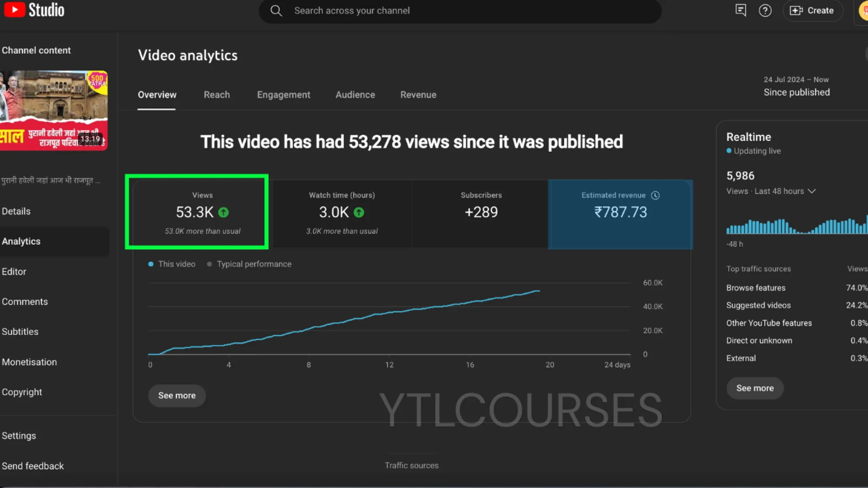Switch to the Reach tab

click(217, 95)
